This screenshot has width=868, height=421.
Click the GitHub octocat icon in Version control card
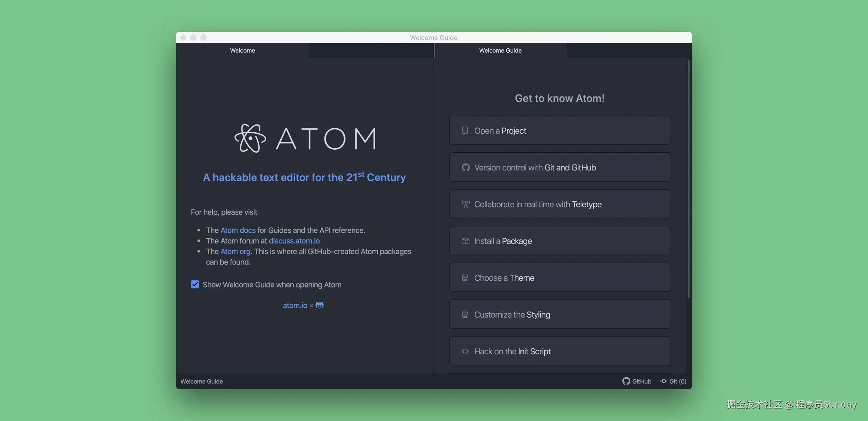coord(465,168)
